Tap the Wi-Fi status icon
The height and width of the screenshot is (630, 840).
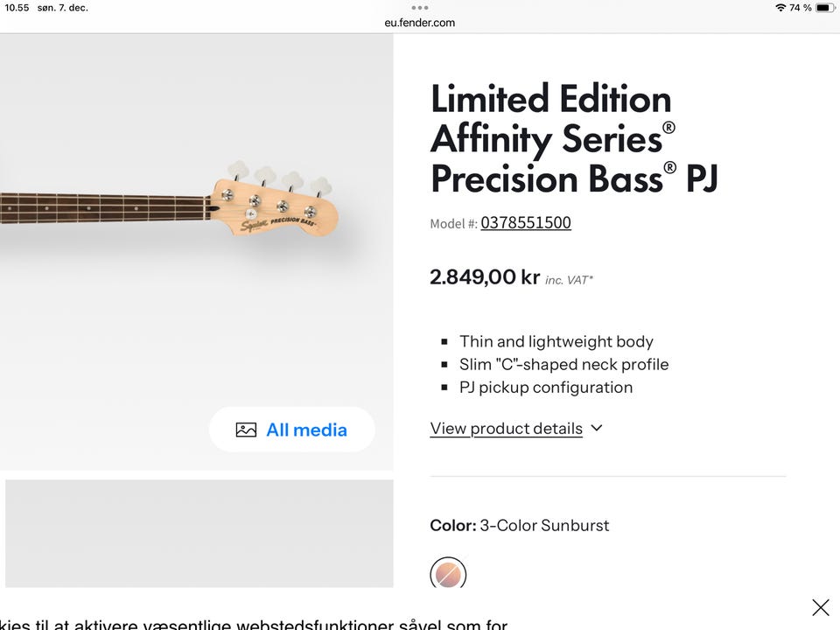pyautogui.click(x=780, y=8)
